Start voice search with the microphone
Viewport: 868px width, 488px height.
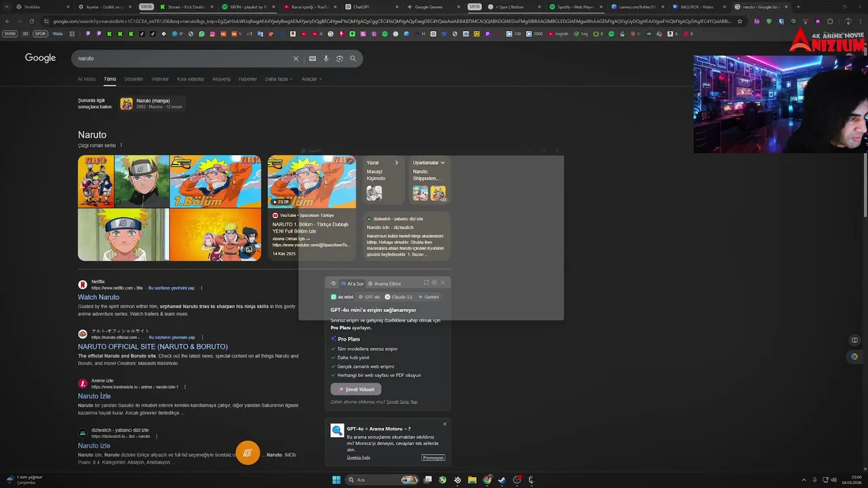coord(326,58)
